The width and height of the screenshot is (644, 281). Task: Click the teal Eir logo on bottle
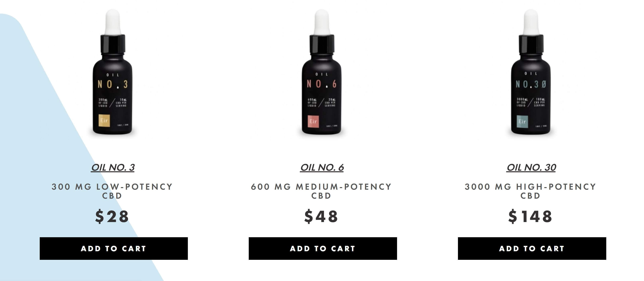[x=522, y=122]
